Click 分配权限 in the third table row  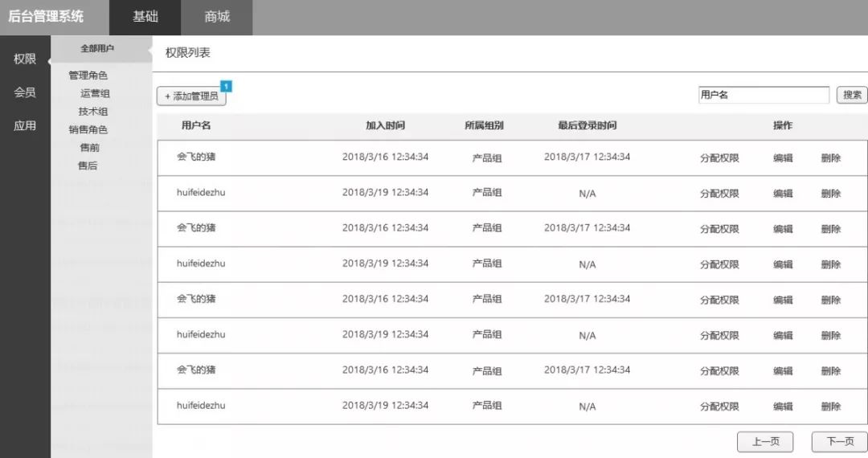coord(719,229)
